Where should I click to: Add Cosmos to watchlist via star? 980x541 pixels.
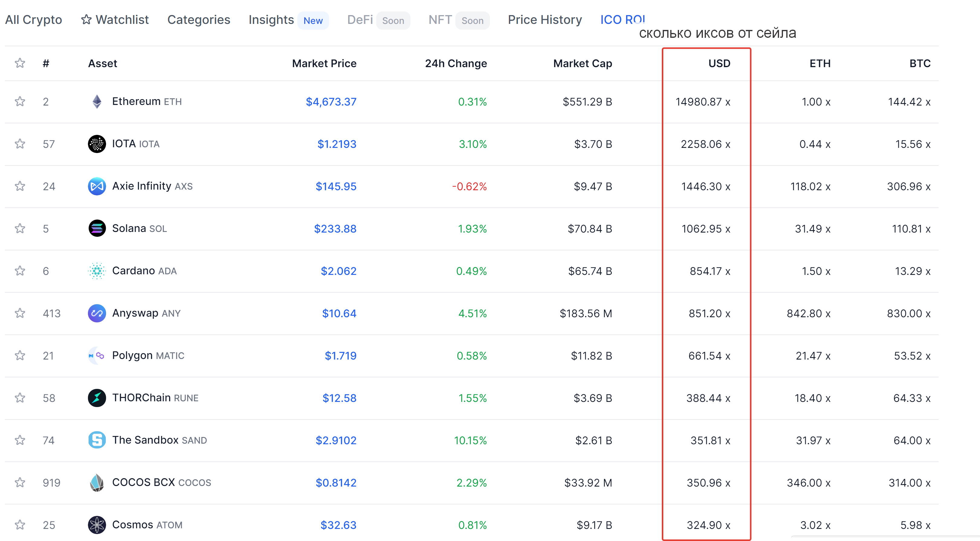pyautogui.click(x=20, y=525)
